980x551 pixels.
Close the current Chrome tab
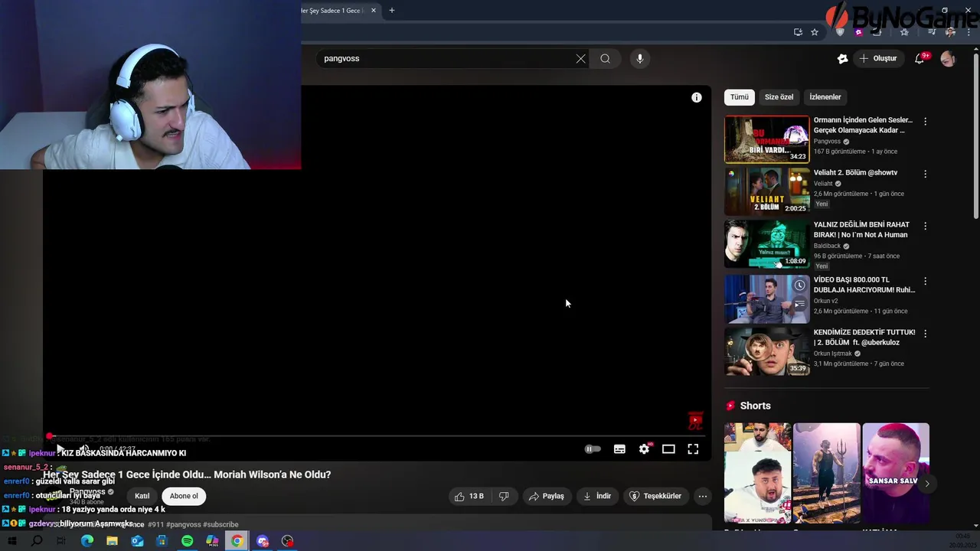point(374,10)
